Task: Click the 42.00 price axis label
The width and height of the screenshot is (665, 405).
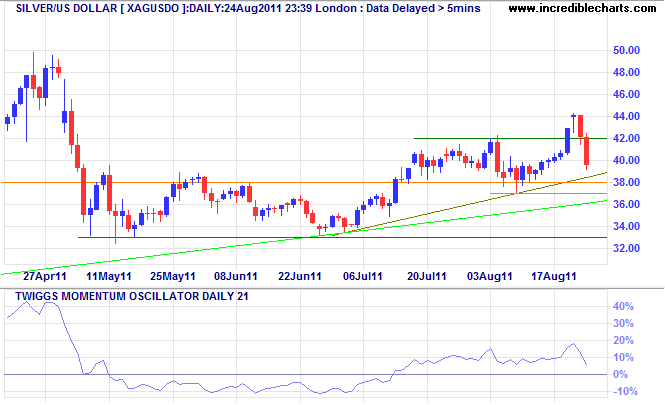Action: pyautogui.click(x=626, y=139)
